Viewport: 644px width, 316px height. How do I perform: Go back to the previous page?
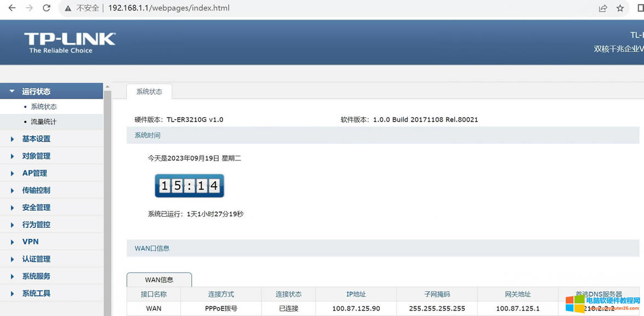pyautogui.click(x=12, y=8)
